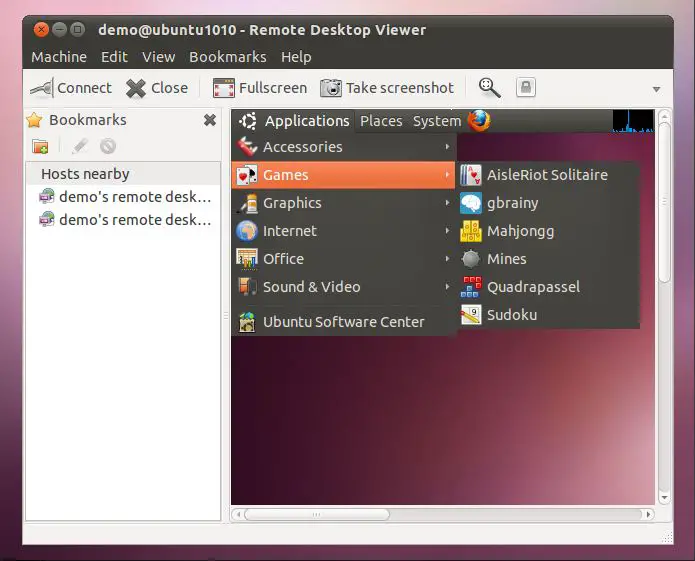Click the magnifying glass scaling icon

pos(489,88)
